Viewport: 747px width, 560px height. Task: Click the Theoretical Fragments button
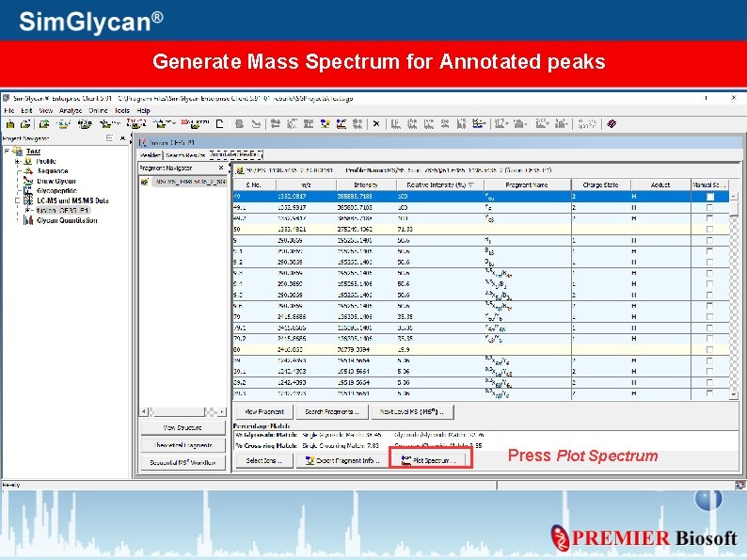tap(183, 445)
